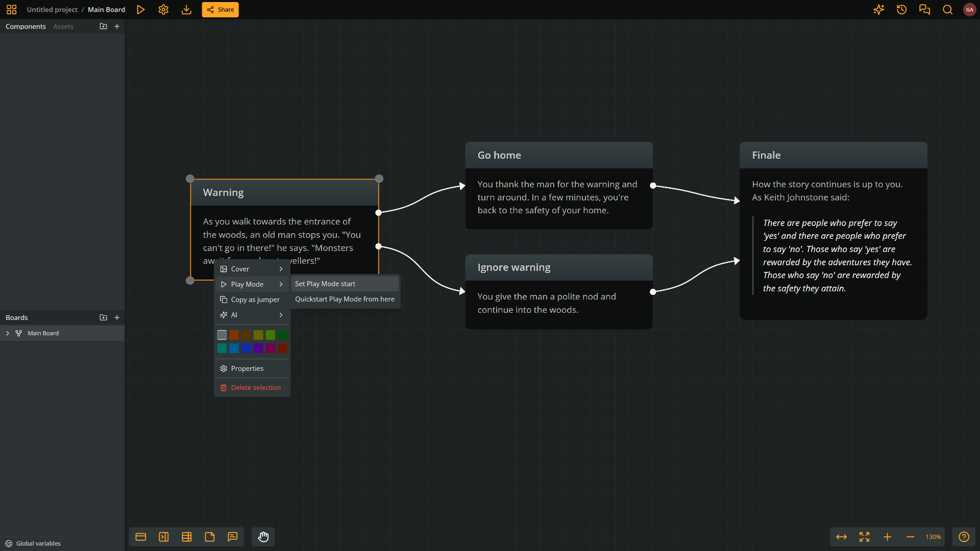Screen dimensions: 980x551
Task: Pick the purple color swatch
Action: pyautogui.click(x=258, y=348)
